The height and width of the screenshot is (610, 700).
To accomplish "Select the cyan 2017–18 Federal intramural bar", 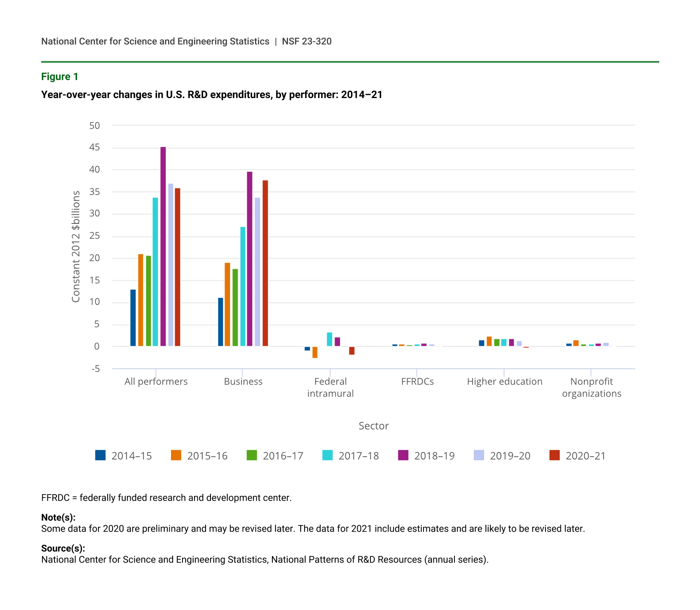I will pos(330,339).
